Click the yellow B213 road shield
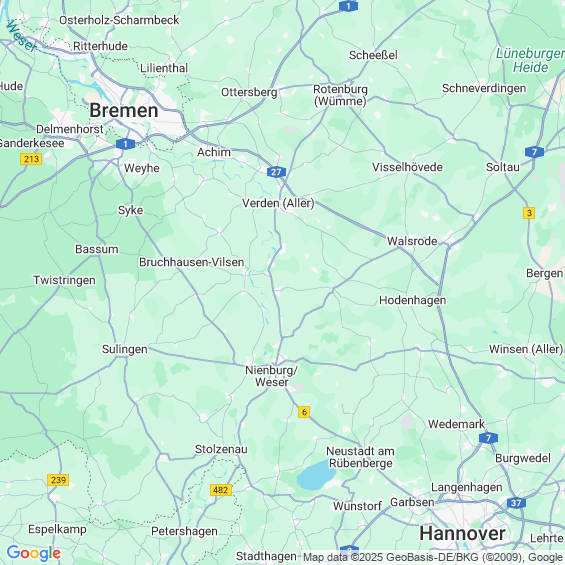Viewport: 565px width, 565px height. (x=31, y=159)
